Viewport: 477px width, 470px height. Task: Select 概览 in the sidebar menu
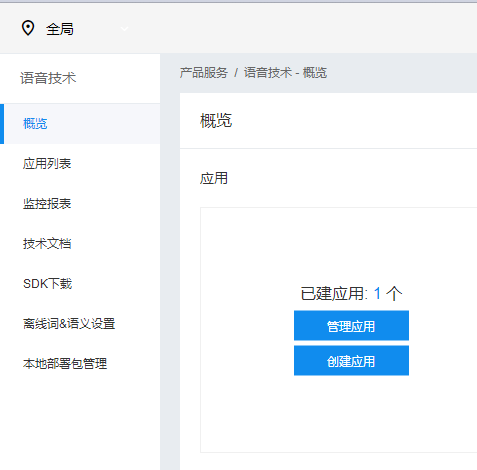click(x=80, y=124)
